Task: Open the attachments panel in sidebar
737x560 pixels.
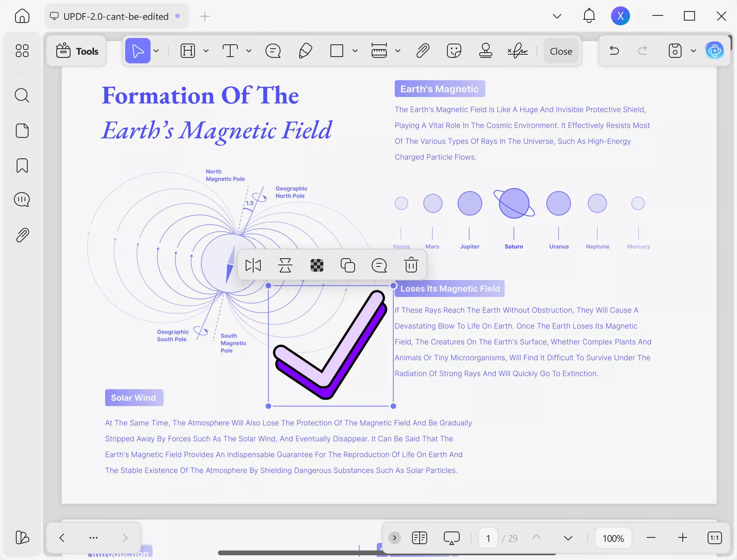Action: click(22, 235)
